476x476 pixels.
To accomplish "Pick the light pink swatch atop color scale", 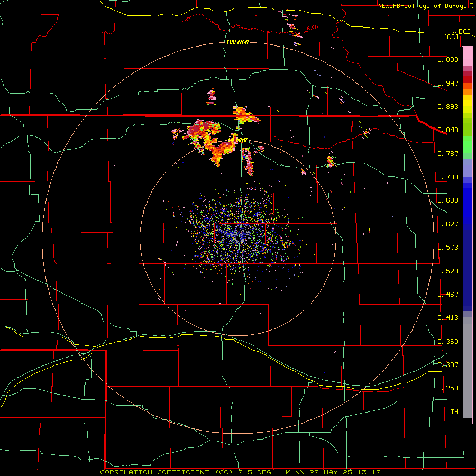I will [x=467, y=56].
